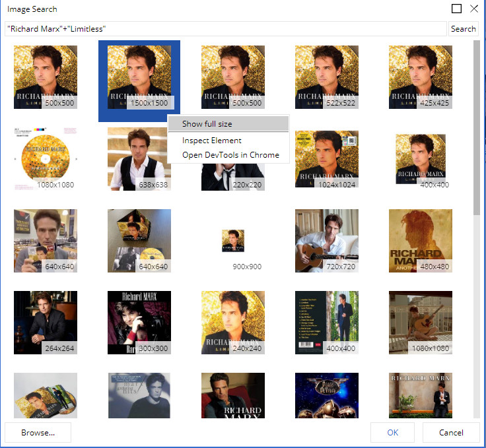Select the 522x522 album cover thumbnail
The image size is (486, 448).
pyautogui.click(x=327, y=77)
